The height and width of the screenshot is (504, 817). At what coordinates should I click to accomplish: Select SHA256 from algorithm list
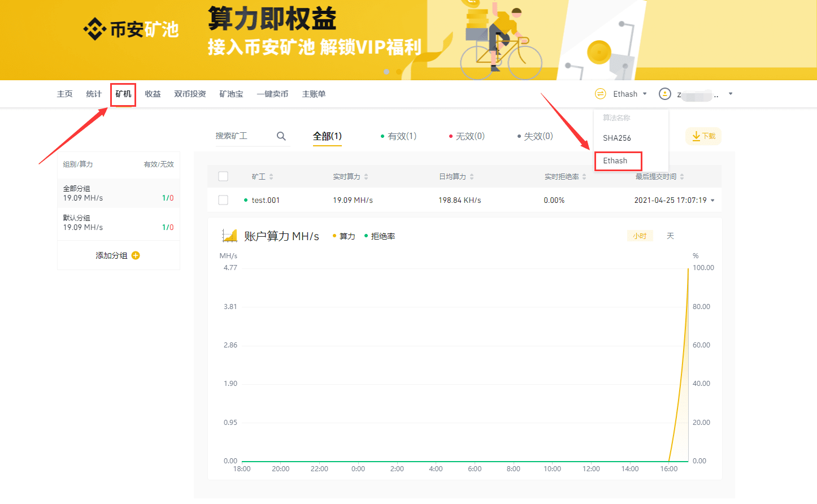pyautogui.click(x=616, y=138)
